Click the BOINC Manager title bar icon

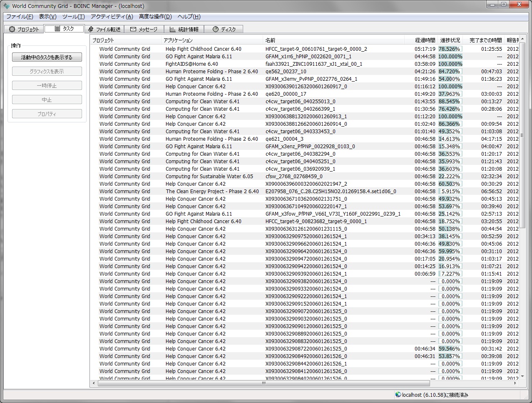7,6
